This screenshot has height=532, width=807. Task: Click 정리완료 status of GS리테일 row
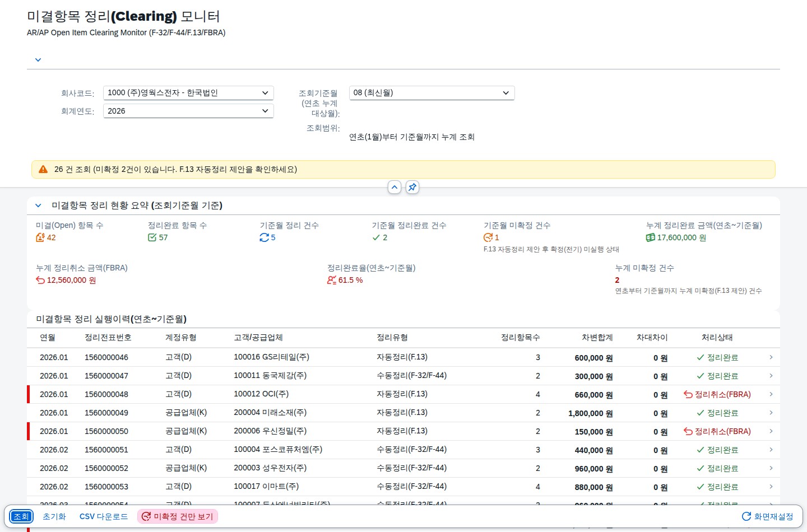coord(717,357)
